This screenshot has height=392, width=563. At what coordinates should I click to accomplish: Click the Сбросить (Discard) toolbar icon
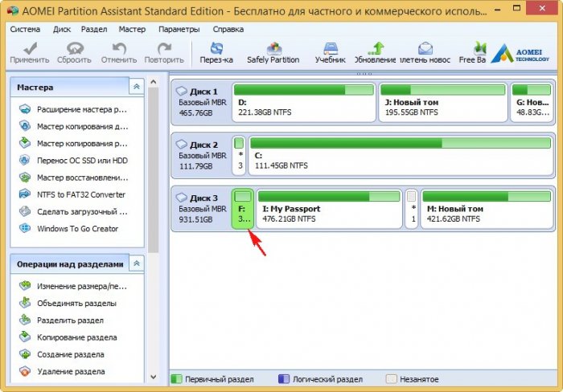[x=74, y=53]
